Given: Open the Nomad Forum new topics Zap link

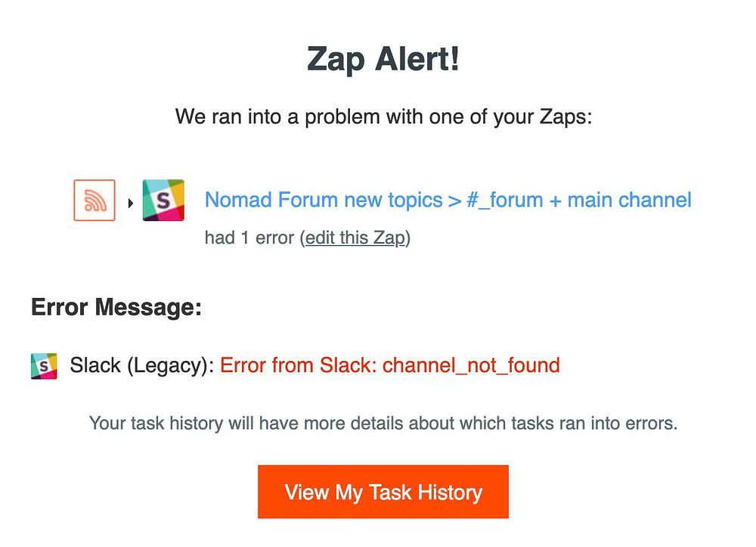Looking at the screenshot, I should pyautogui.click(x=448, y=200).
